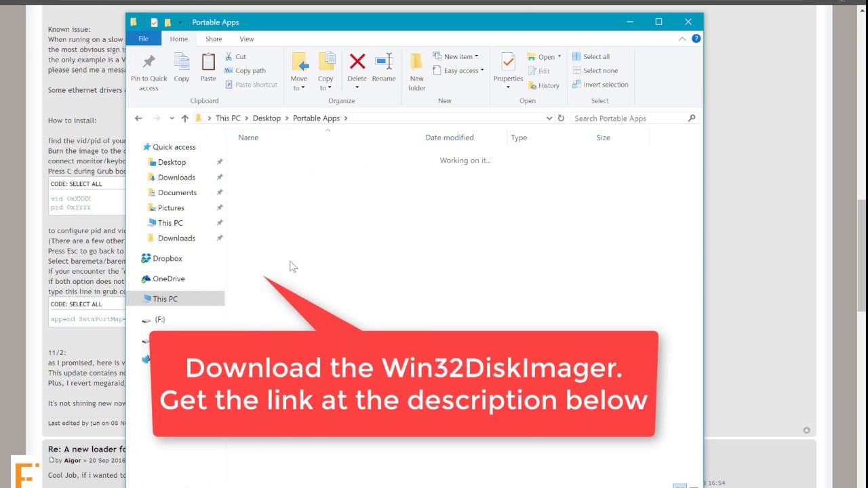Screen dimensions: 868x488
Task: Click Portable Apps in address path
Action: [316, 118]
